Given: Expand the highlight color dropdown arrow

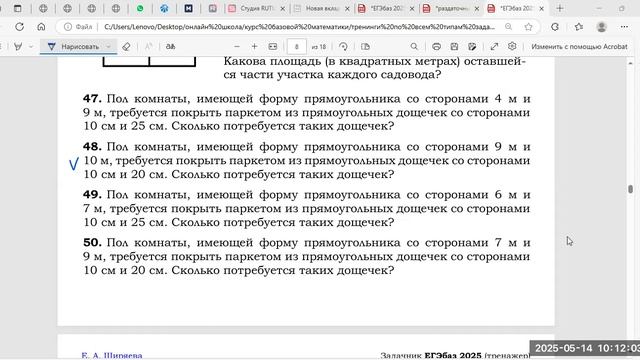Looking at the screenshot, I should click(x=31, y=47).
